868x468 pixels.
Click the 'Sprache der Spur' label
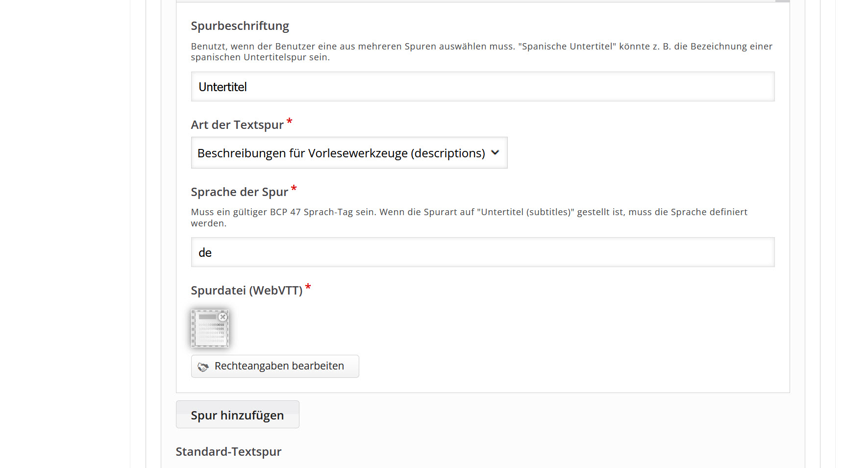click(x=239, y=192)
